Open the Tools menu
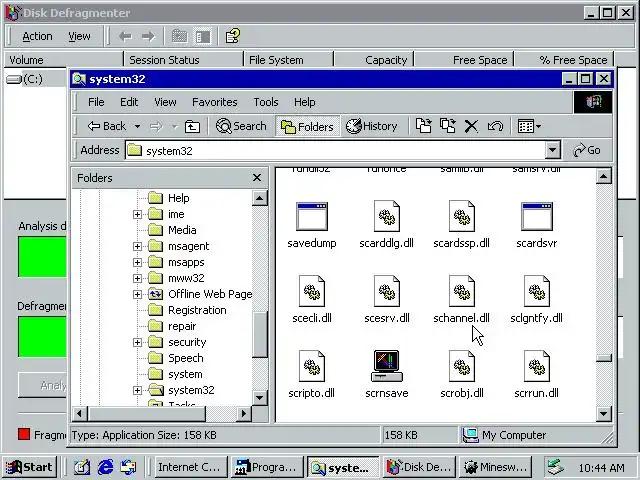 266,102
